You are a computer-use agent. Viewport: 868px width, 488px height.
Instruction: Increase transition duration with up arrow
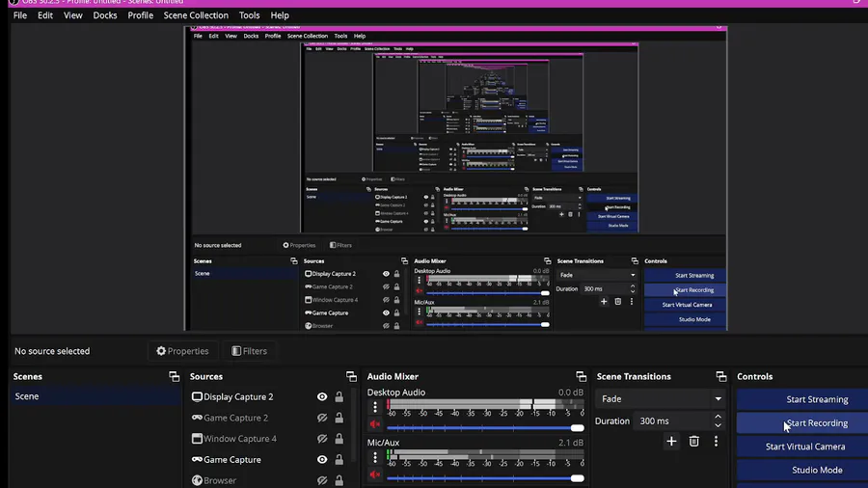(718, 417)
